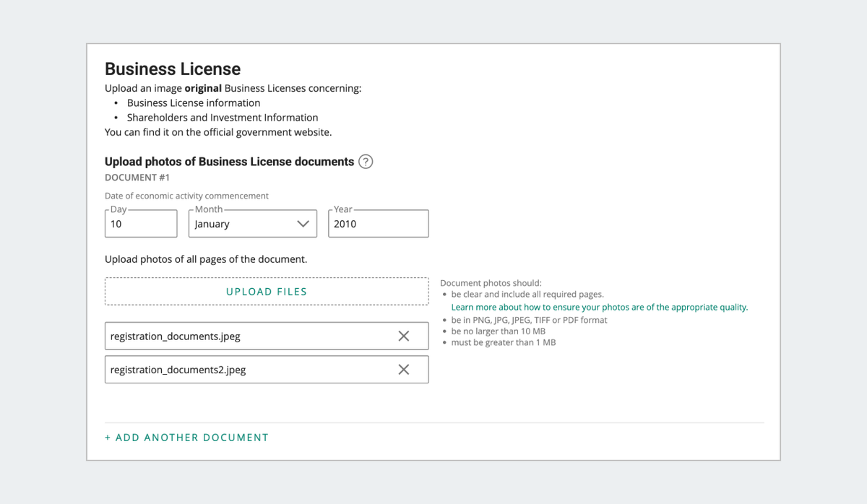Screen dimensions: 867x504
Task: Select the registration_documents.jpeg file name
Action: (176, 336)
